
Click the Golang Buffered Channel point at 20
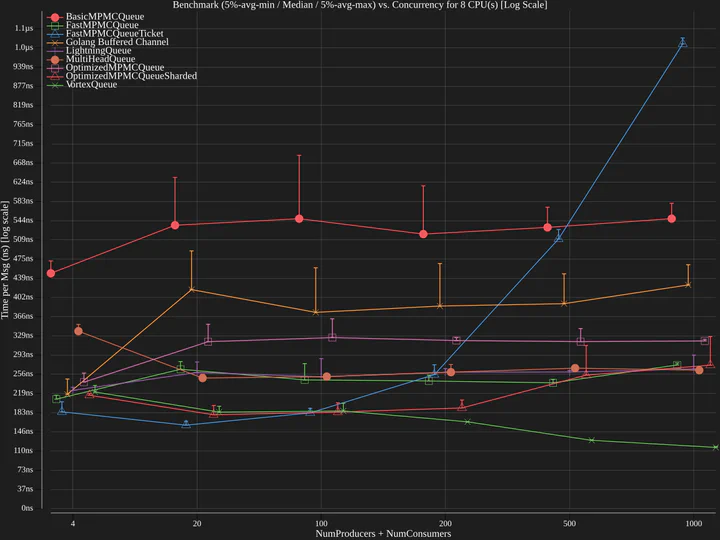click(192, 290)
